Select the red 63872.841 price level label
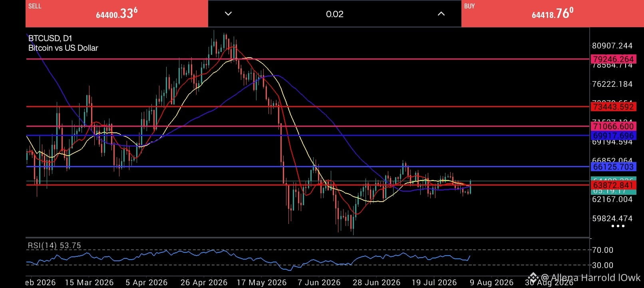The width and height of the screenshot is (644, 288). 613,185
